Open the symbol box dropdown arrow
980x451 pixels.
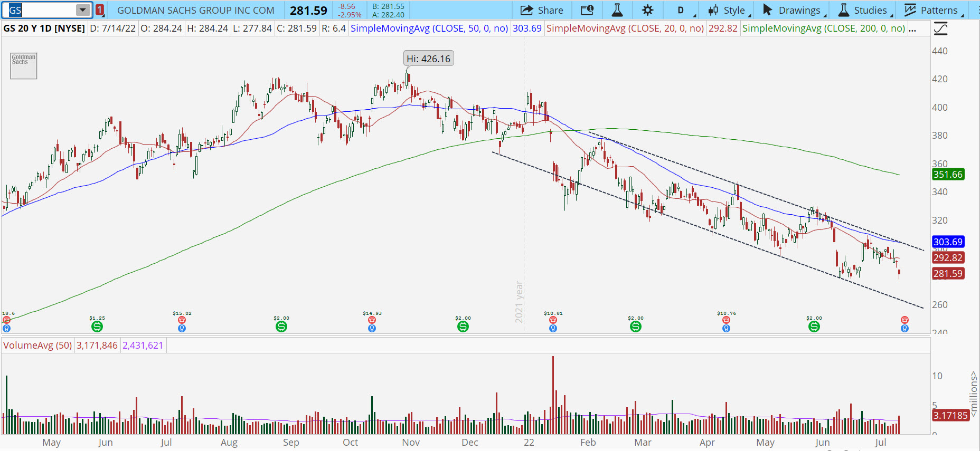coord(82,10)
